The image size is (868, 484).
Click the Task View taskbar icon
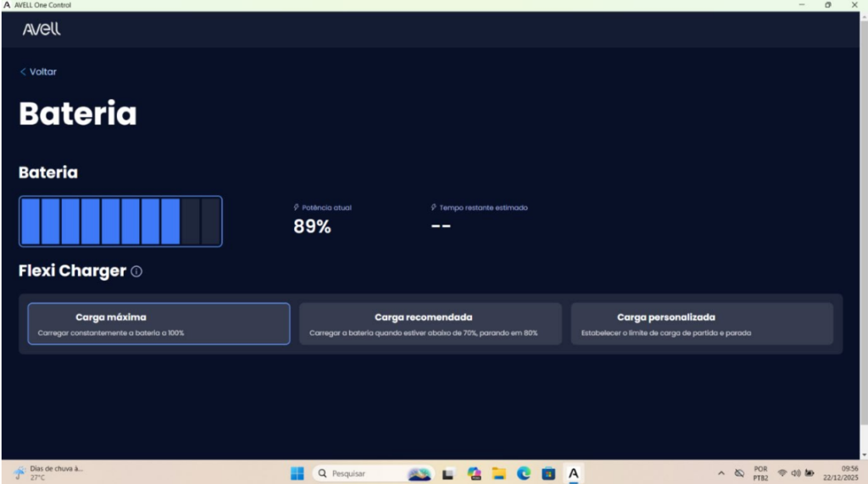tap(448, 474)
